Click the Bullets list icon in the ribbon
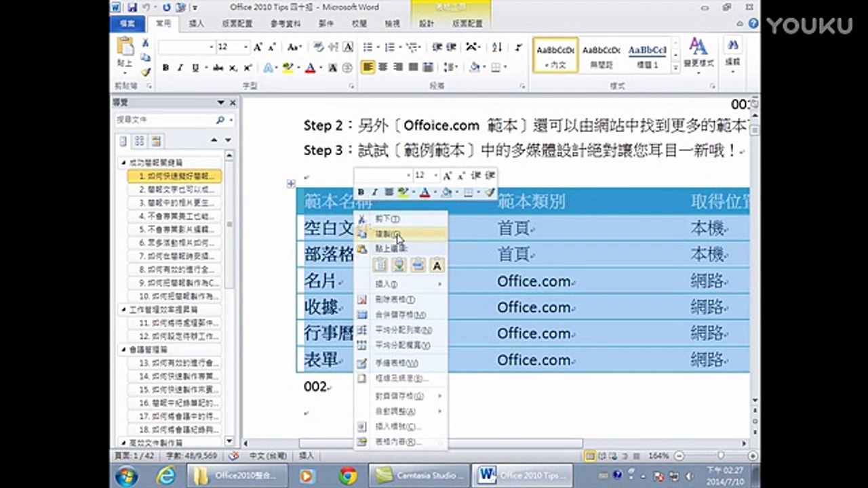This screenshot has height=488, width=868. (x=368, y=47)
